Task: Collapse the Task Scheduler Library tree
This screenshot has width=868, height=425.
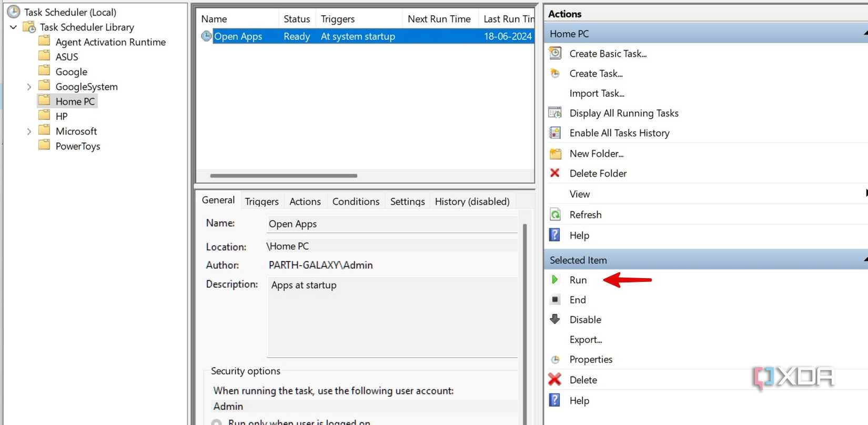Action: click(x=13, y=27)
